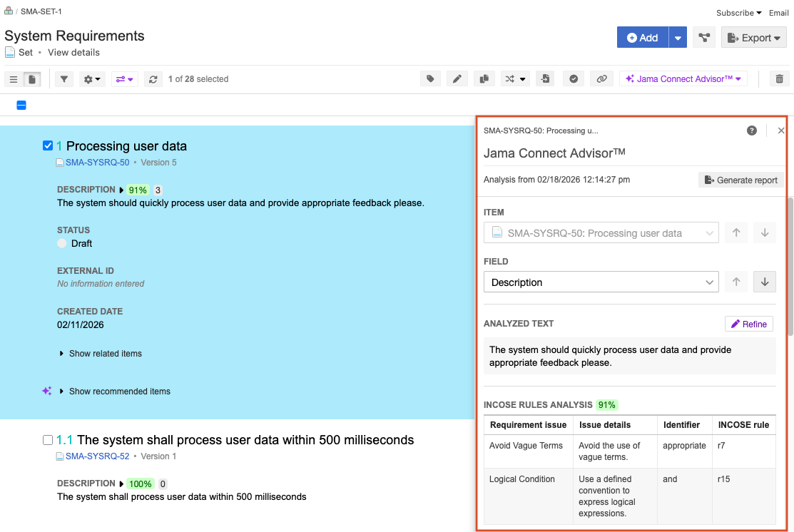The height and width of the screenshot is (532, 794).
Task: Open the Export menu
Action: point(754,38)
